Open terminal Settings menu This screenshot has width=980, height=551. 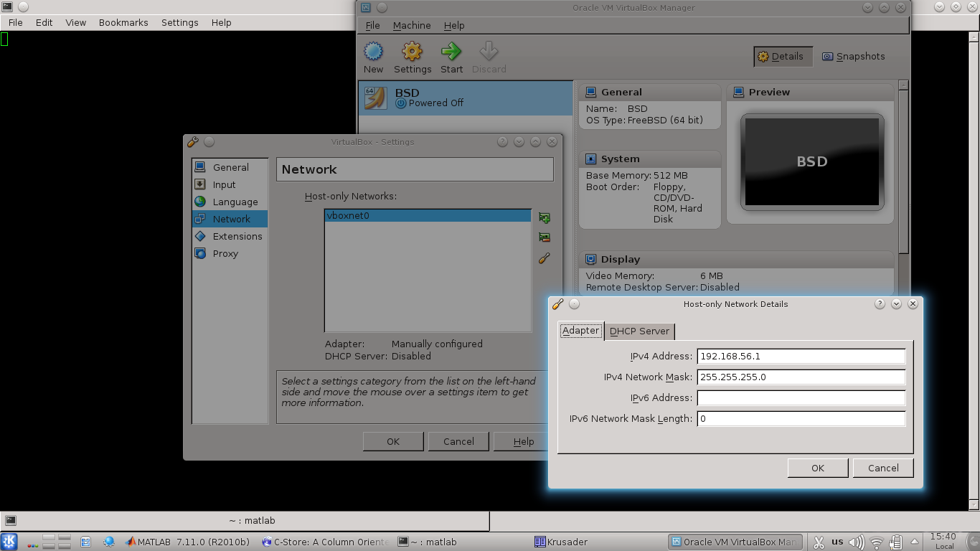(x=179, y=22)
